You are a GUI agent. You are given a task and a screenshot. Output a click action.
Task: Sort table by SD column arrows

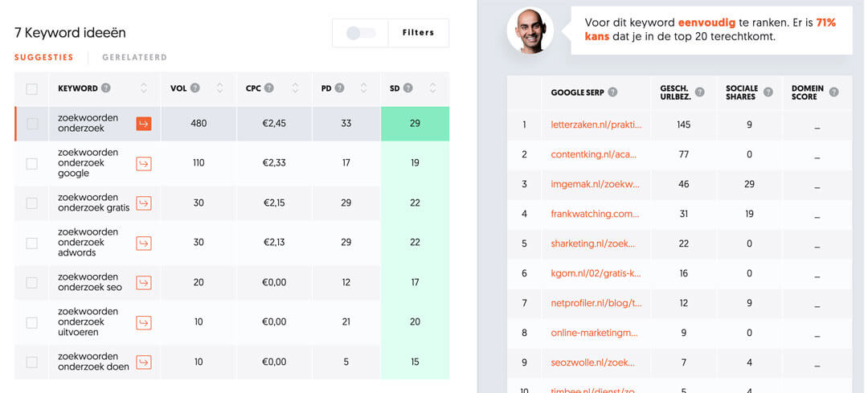coord(433,88)
